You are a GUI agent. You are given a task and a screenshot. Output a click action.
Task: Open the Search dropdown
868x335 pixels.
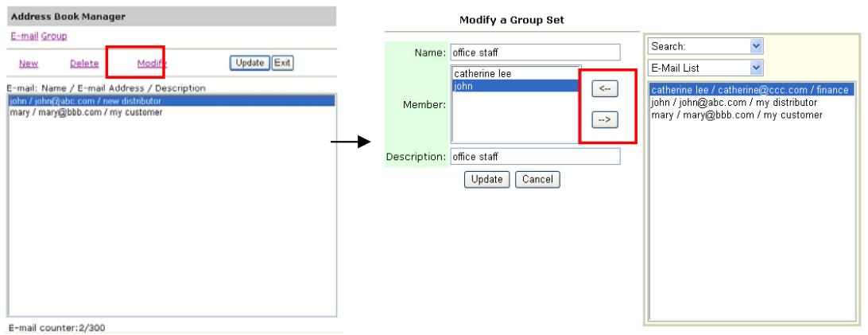click(706, 46)
